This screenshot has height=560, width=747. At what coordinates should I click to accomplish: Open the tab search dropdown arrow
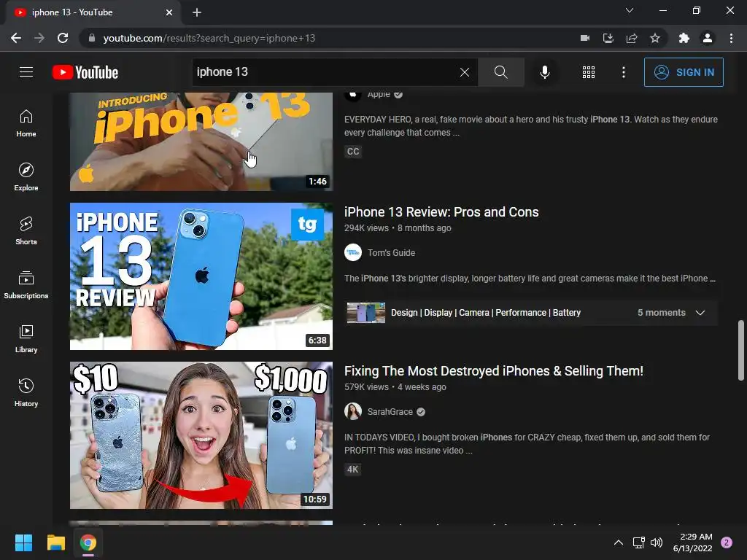click(630, 10)
